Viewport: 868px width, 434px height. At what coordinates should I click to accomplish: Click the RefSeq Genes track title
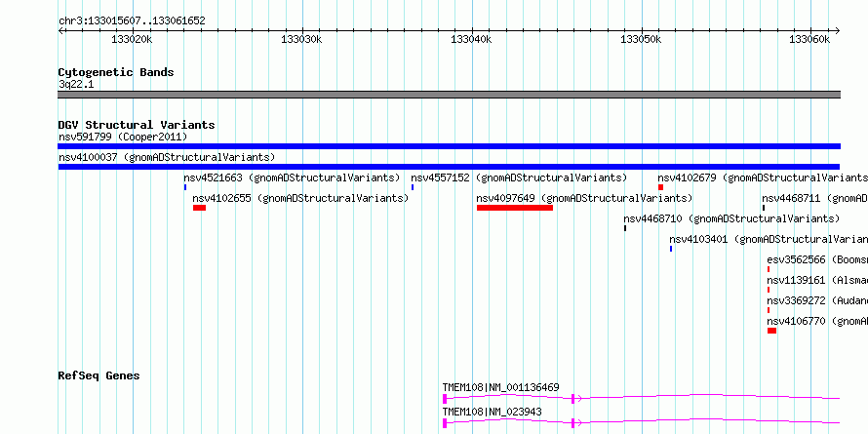click(x=99, y=375)
